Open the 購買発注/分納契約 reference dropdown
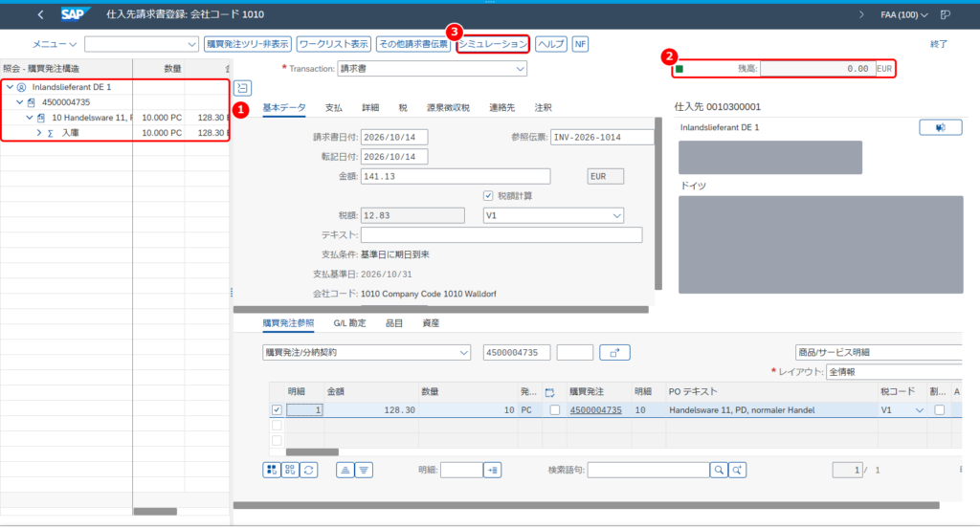Image resolution: width=980 pixels, height=528 pixels. [464, 352]
